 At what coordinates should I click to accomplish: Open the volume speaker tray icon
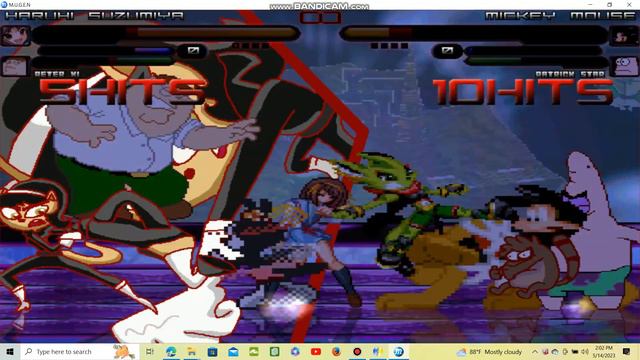[x=584, y=351]
